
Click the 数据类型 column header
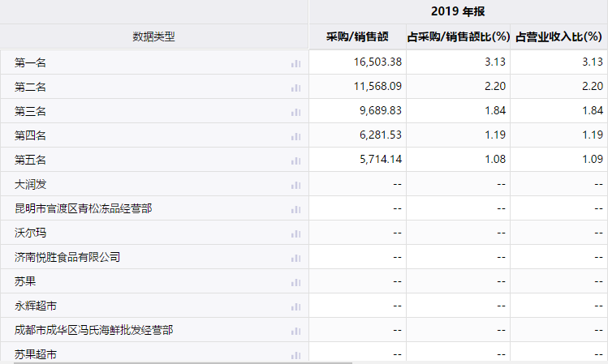[153, 36]
